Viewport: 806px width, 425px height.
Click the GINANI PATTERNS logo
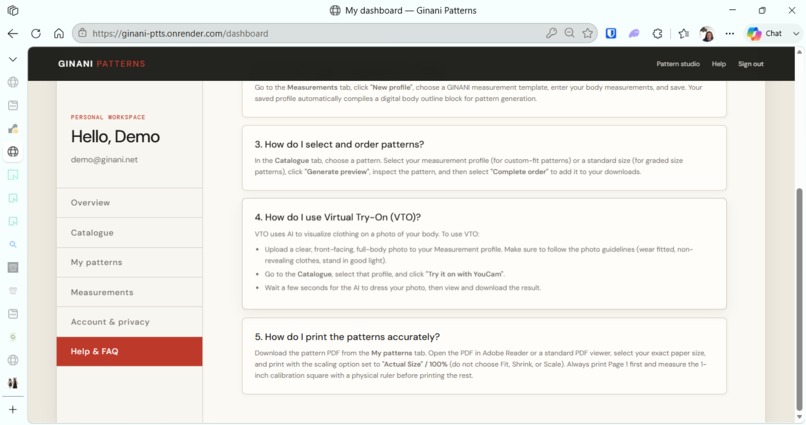pos(101,64)
